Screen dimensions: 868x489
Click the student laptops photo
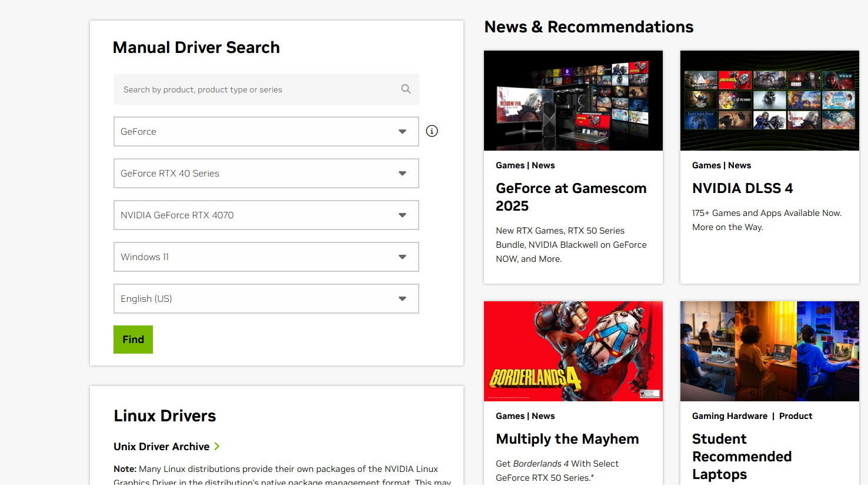[x=769, y=351]
